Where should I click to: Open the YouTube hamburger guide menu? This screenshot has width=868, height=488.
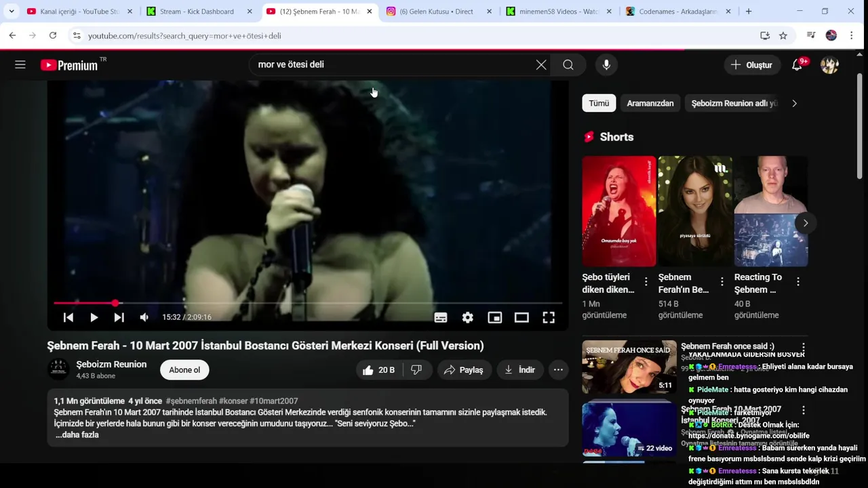pos(20,65)
